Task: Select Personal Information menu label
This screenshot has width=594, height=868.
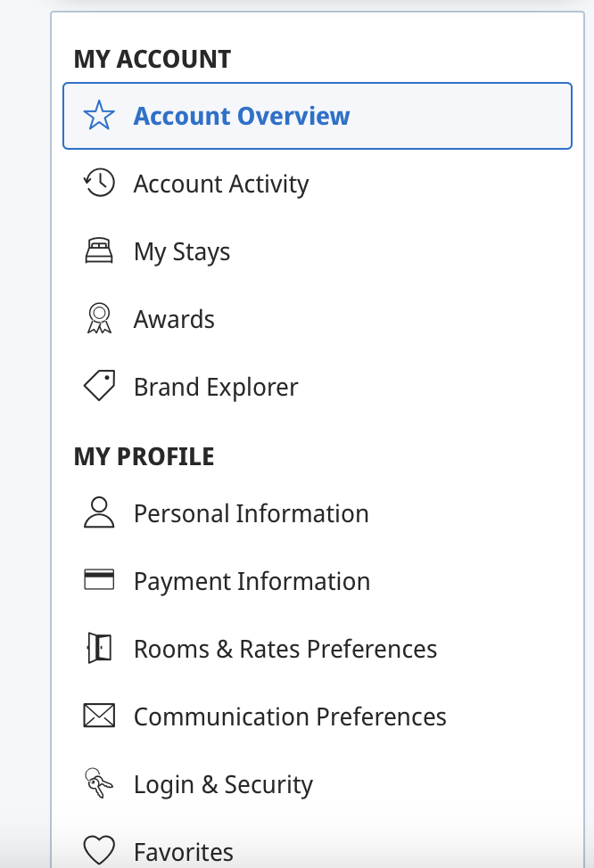Action: 251,513
